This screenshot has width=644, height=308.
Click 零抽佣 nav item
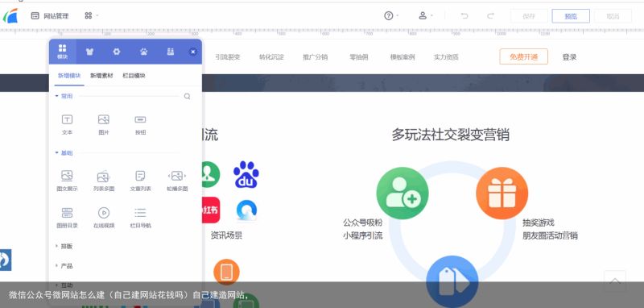tap(358, 57)
